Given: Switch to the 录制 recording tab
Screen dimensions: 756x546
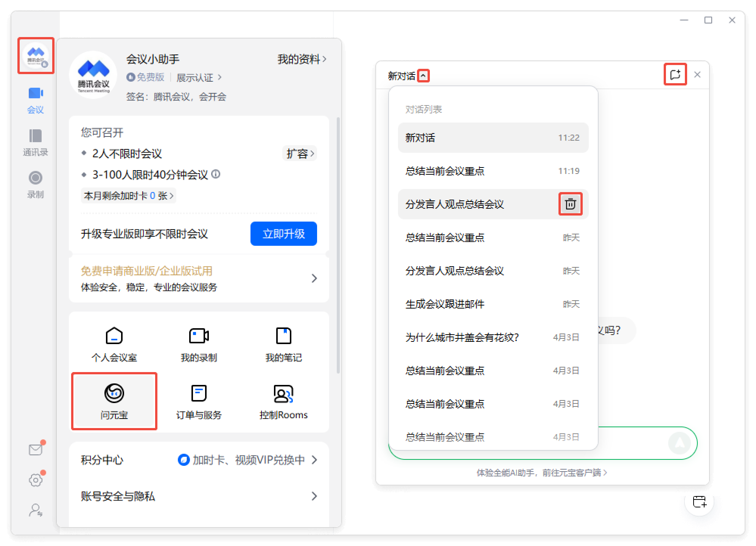Looking at the screenshot, I should coord(35,185).
